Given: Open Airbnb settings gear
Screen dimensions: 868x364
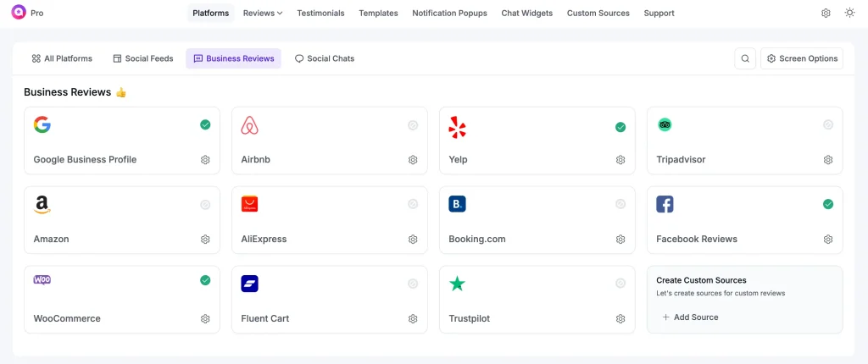Looking at the screenshot, I should click(x=413, y=160).
